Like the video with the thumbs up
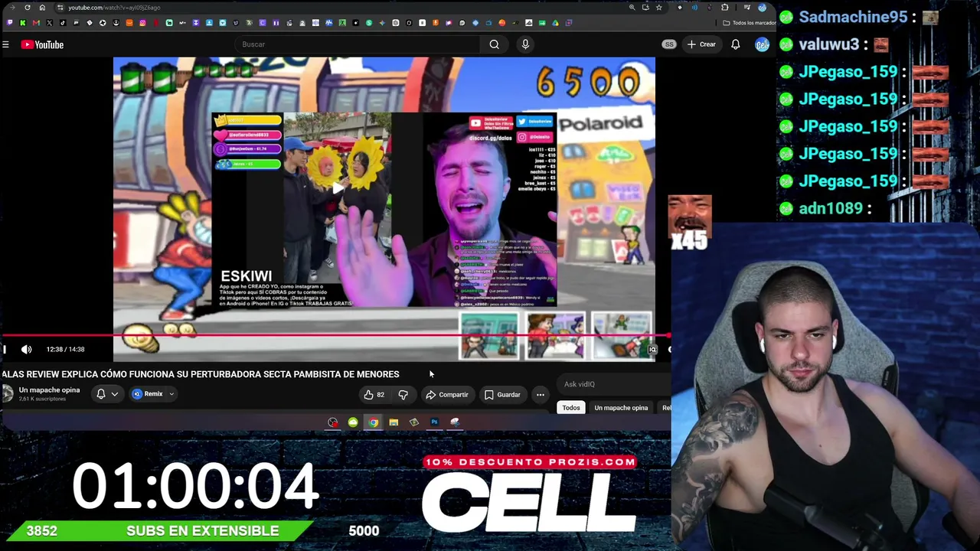The image size is (980, 551). (x=374, y=395)
